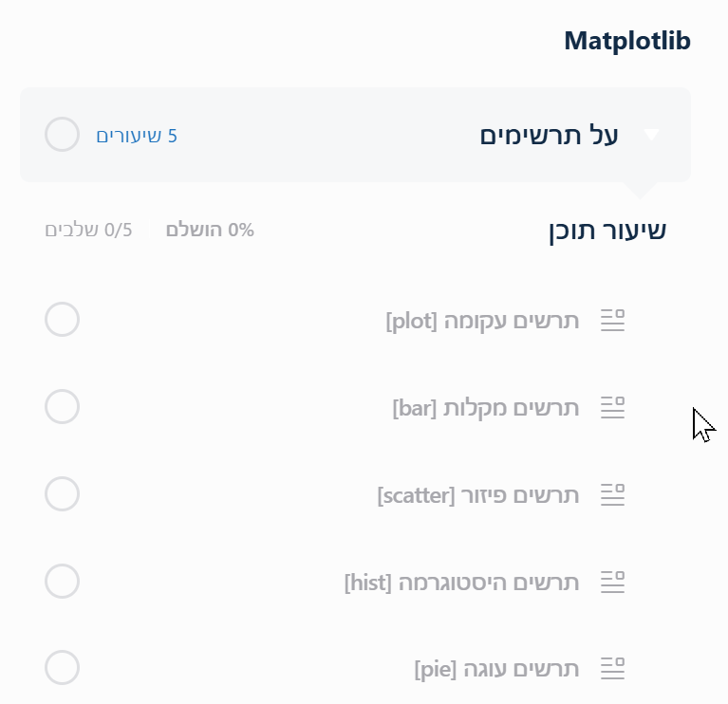Image resolution: width=728 pixels, height=704 pixels.
Task: Click the lesson icon beside תרשים פיזור [scatter]
Action: (613, 494)
